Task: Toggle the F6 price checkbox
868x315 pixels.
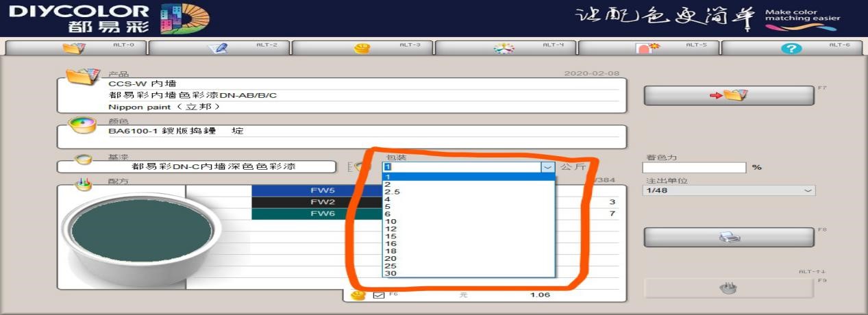Action: 378,295
